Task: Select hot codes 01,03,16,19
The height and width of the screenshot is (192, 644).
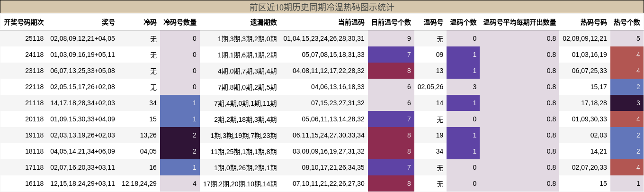Action: pos(590,55)
